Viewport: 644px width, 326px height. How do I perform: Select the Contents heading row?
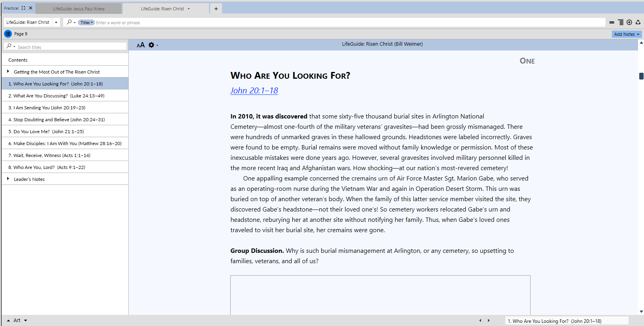(65, 60)
